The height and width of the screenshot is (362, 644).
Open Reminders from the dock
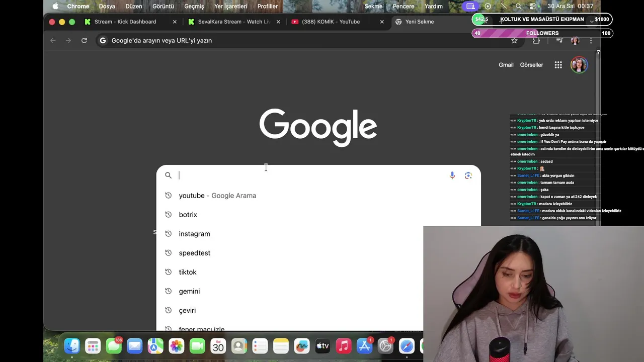(x=260, y=346)
